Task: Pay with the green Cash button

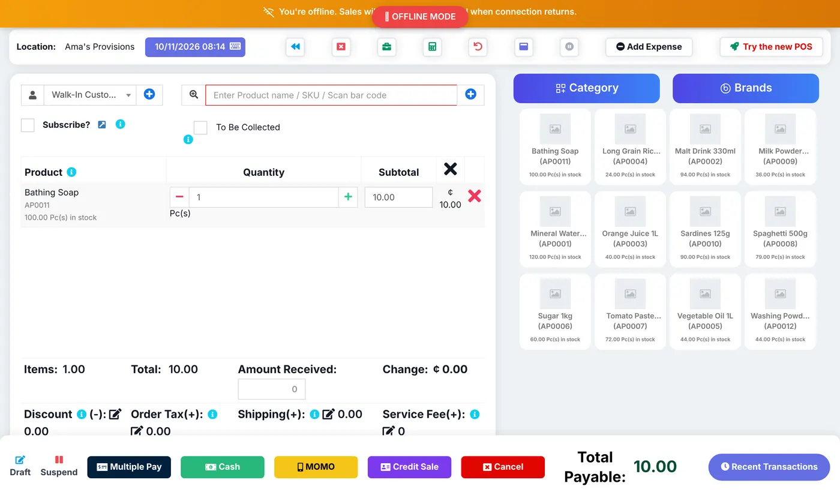Action: [x=223, y=467]
